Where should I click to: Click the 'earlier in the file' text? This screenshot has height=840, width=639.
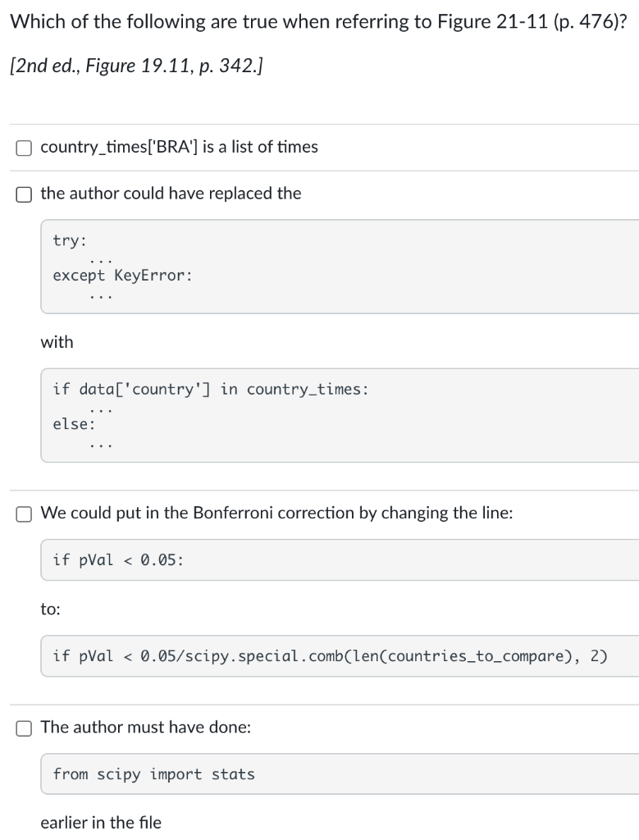101,822
